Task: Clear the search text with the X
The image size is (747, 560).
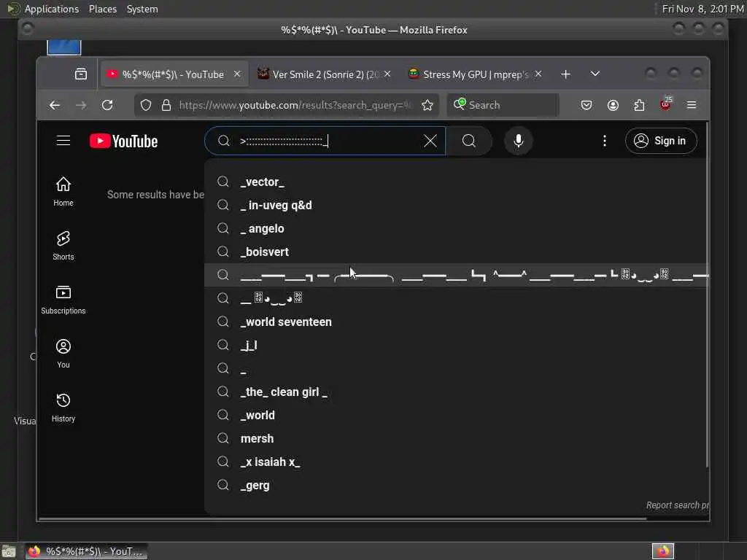Action: click(430, 141)
